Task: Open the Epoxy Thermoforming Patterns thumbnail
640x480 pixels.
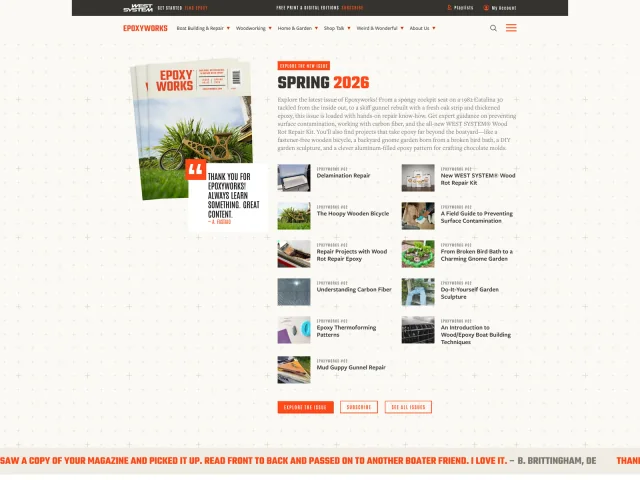Action: click(x=294, y=330)
